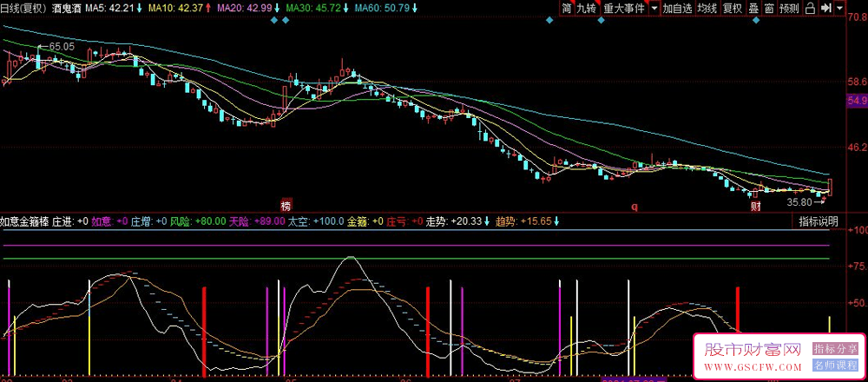Click the blue diamond marker under 重大事件
The width and height of the screenshot is (868, 382).
601,21
